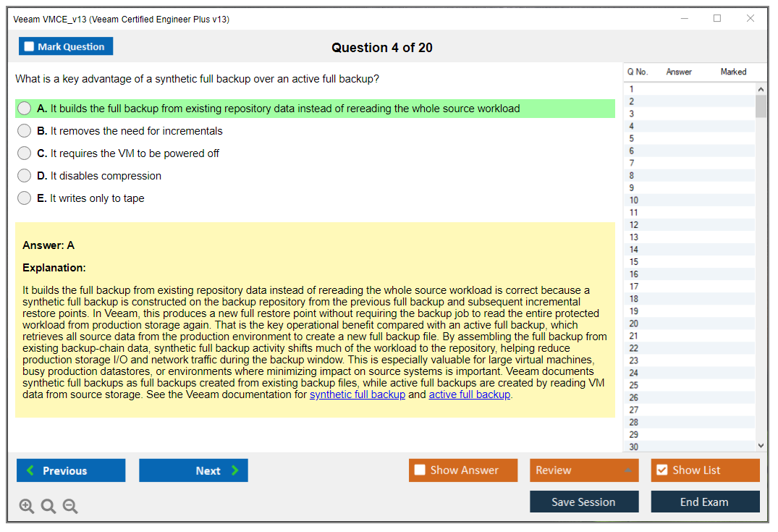
Task: Pick option E radio button
Action: 25,198
